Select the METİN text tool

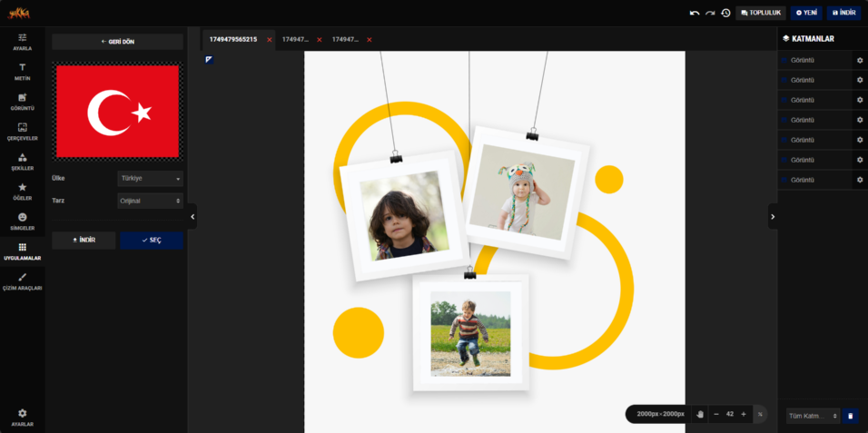click(x=22, y=72)
